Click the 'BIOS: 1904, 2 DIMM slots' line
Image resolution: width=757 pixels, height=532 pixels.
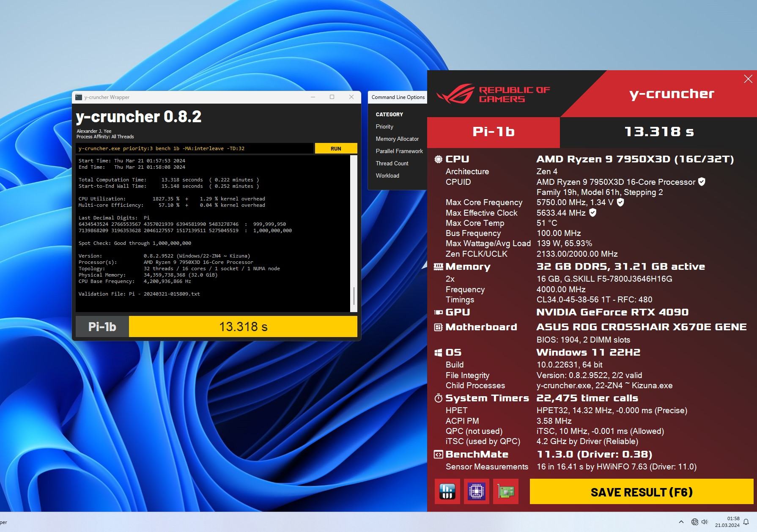[583, 340]
